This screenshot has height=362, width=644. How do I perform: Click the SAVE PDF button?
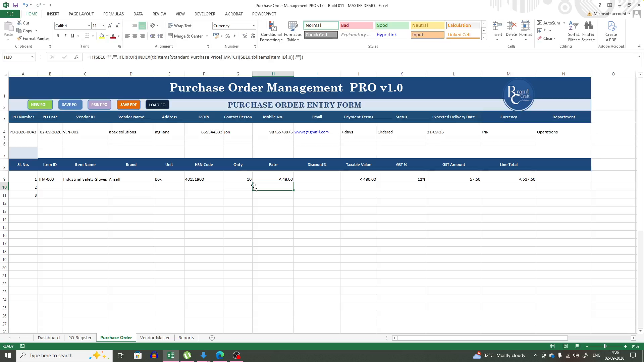(128, 105)
